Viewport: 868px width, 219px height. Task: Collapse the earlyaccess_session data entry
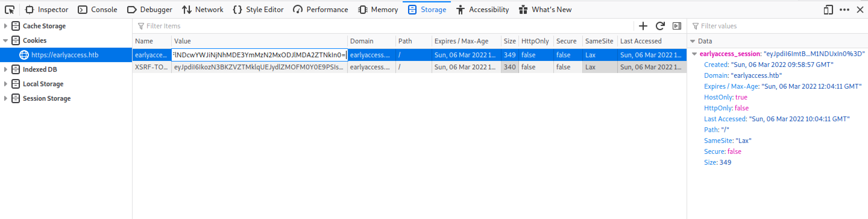point(694,54)
